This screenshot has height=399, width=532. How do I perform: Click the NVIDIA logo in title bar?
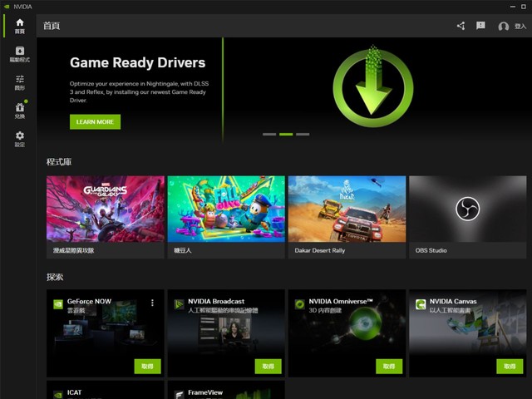coord(7,7)
